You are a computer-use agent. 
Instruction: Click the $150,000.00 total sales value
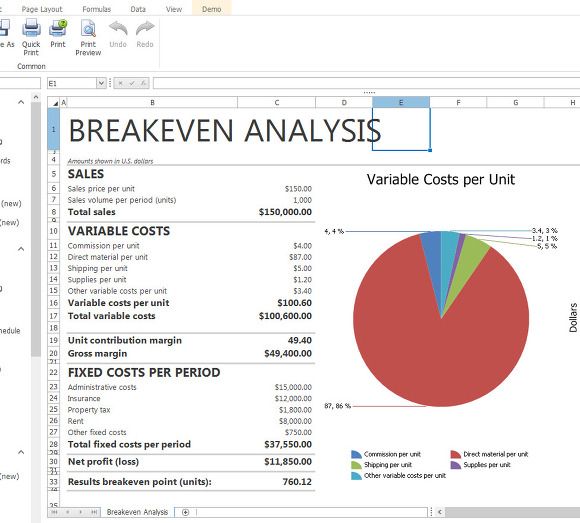point(285,212)
